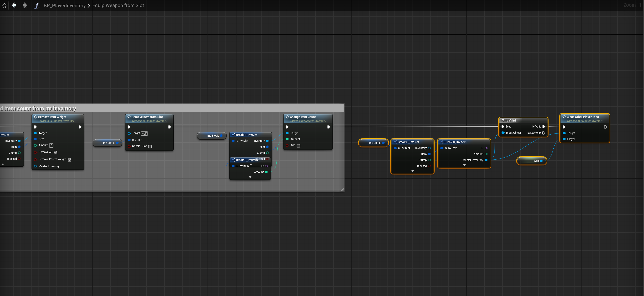The width and height of the screenshot is (644, 296).
Task: Click Close Other Player Tabs exec output pin
Action: (605, 127)
